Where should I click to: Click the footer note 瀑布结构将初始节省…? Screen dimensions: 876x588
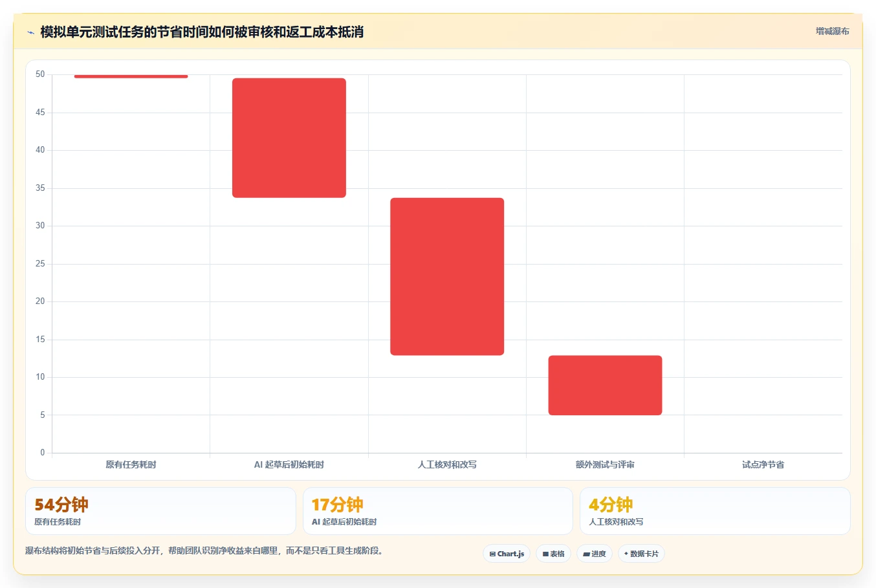point(204,550)
